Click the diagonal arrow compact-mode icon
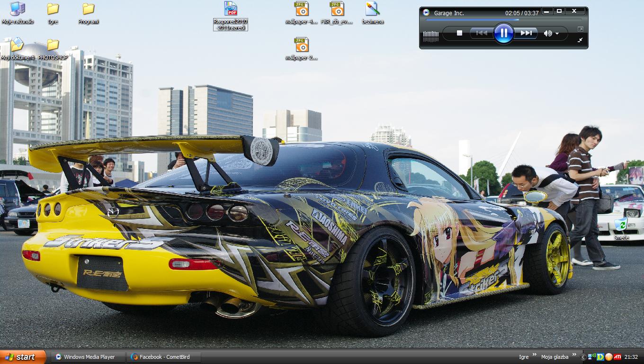 click(581, 40)
